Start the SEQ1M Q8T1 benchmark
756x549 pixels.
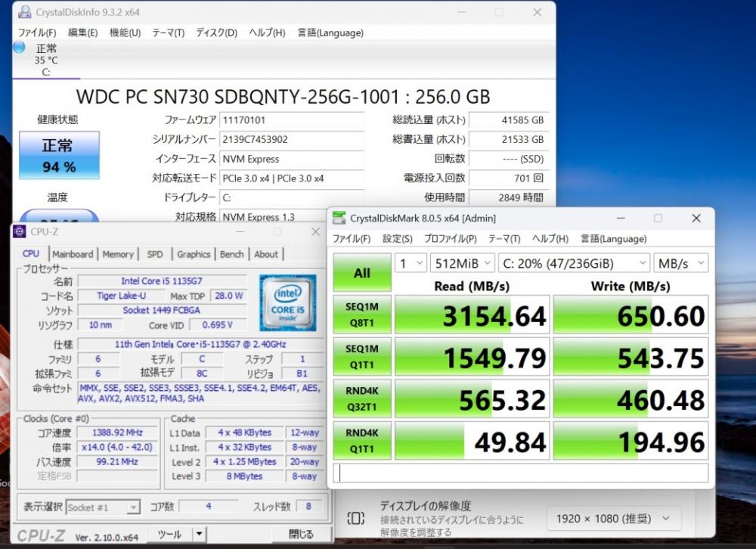(x=362, y=315)
